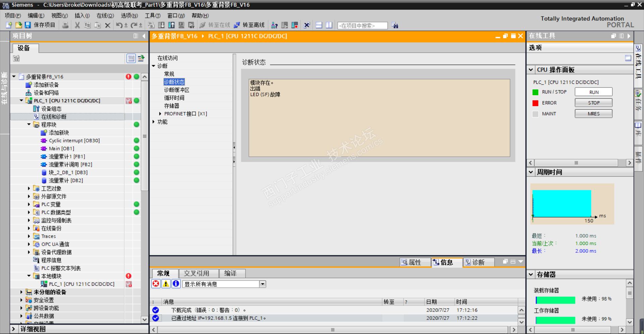Toggle warning messages filter button
Viewport: 644px width, 334px height.
click(166, 284)
